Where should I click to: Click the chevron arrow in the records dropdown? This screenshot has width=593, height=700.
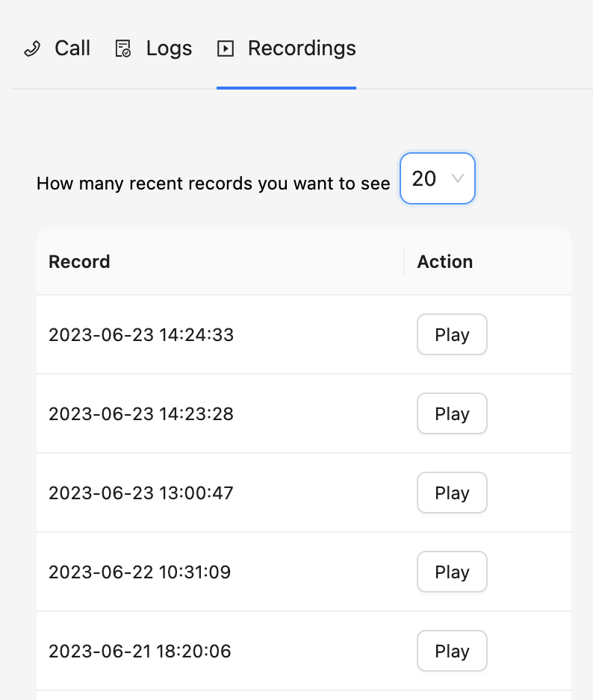tap(458, 179)
